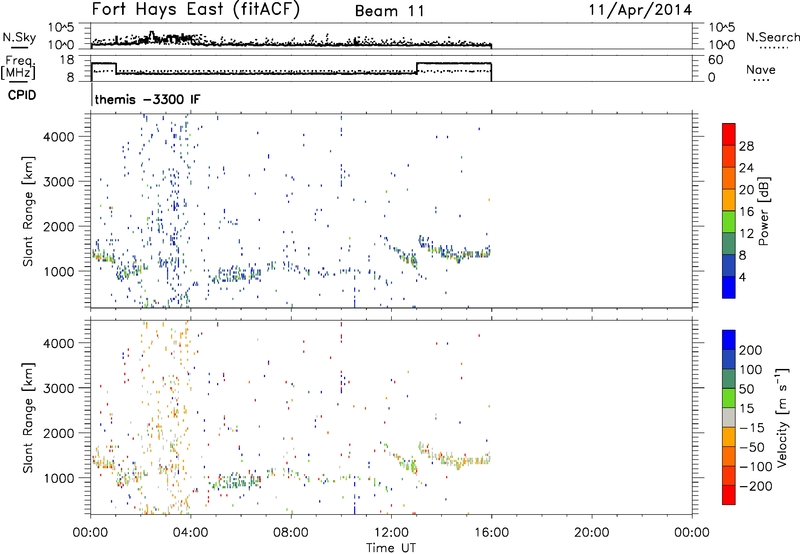Select the -200 label on the Velocity colorbar
The image size is (800, 554).
(x=756, y=486)
